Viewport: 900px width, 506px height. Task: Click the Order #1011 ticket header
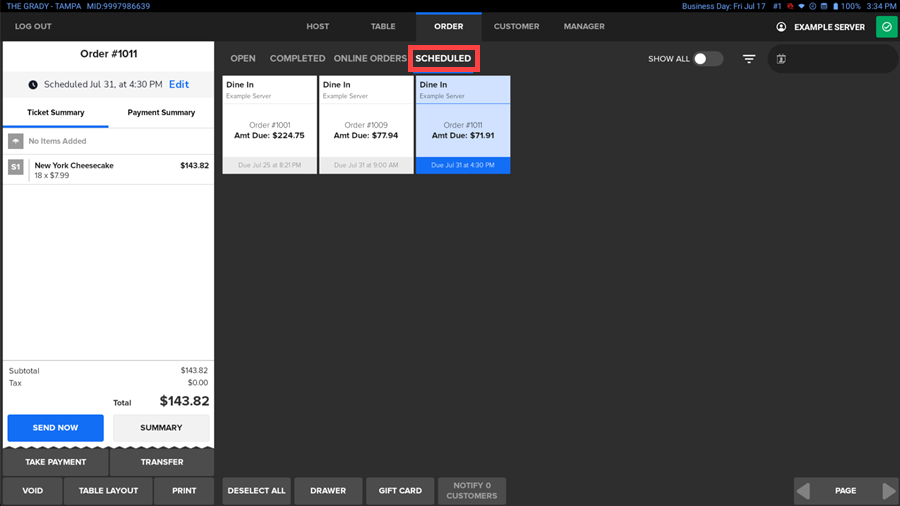[x=108, y=54]
